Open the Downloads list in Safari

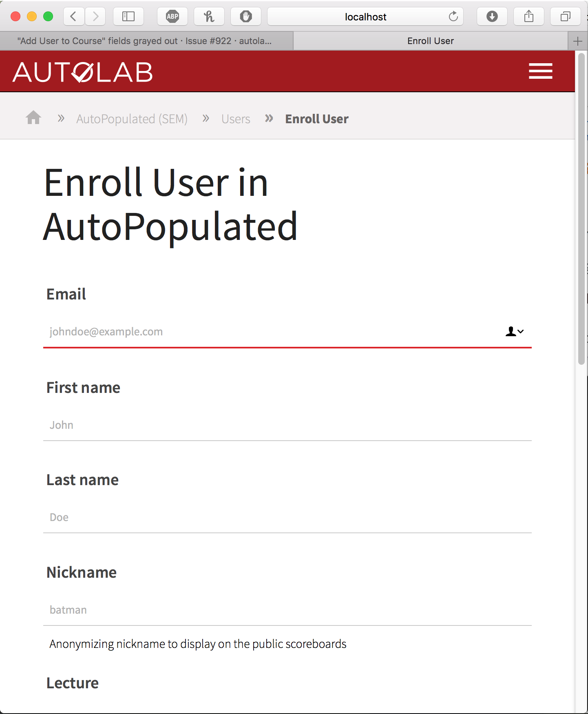pos(492,16)
